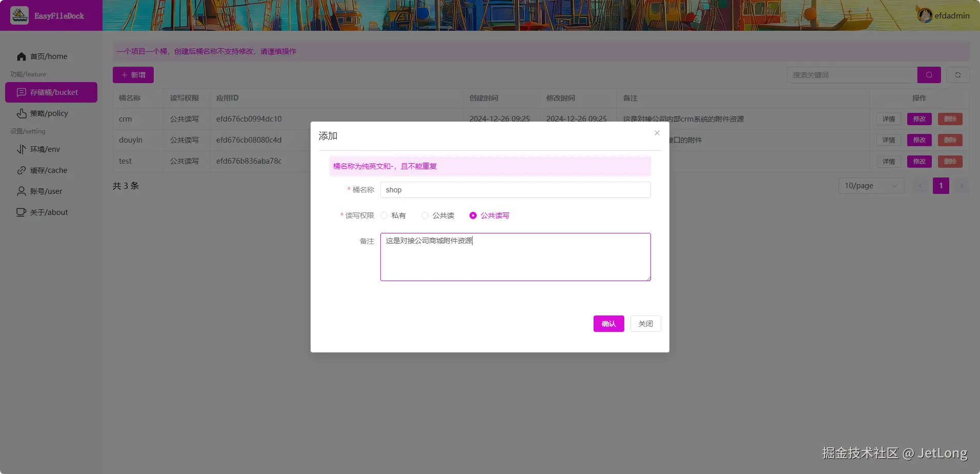Click the crm bucket name cell

[126, 119]
